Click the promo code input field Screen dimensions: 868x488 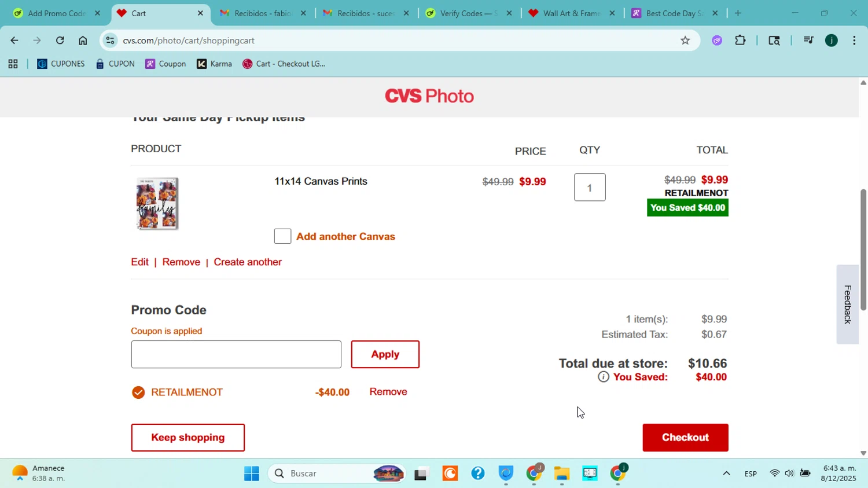point(236,354)
